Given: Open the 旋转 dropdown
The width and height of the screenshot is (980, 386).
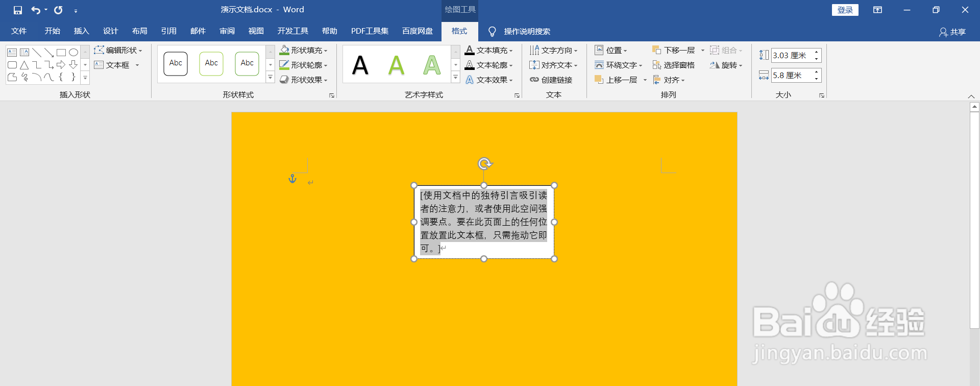Looking at the screenshot, I should 726,65.
